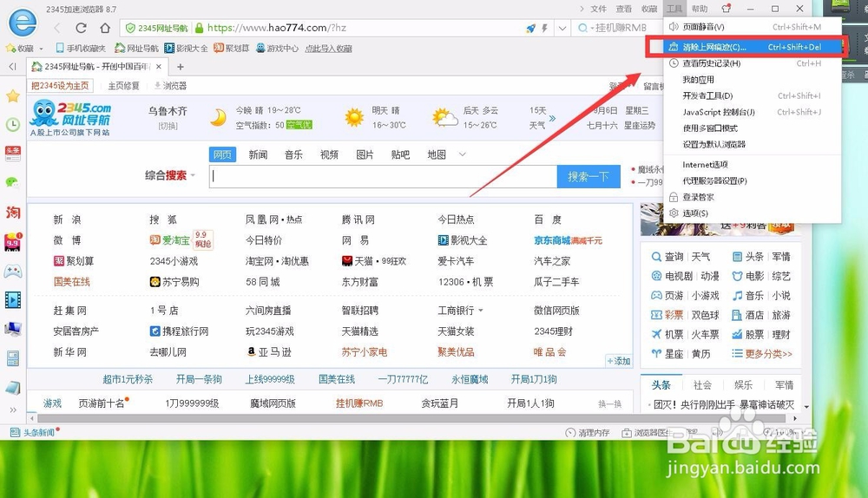Switch to the 娱乐 news tab

coord(743,385)
